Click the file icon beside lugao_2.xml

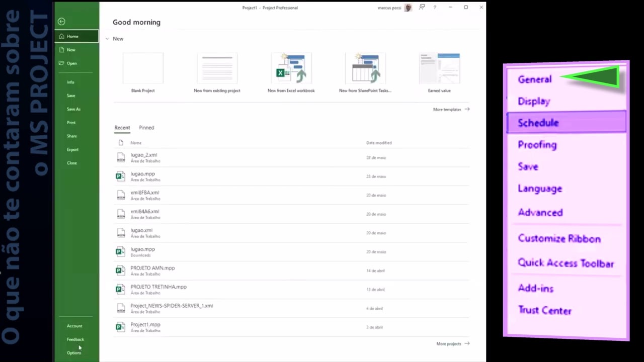coord(120,157)
